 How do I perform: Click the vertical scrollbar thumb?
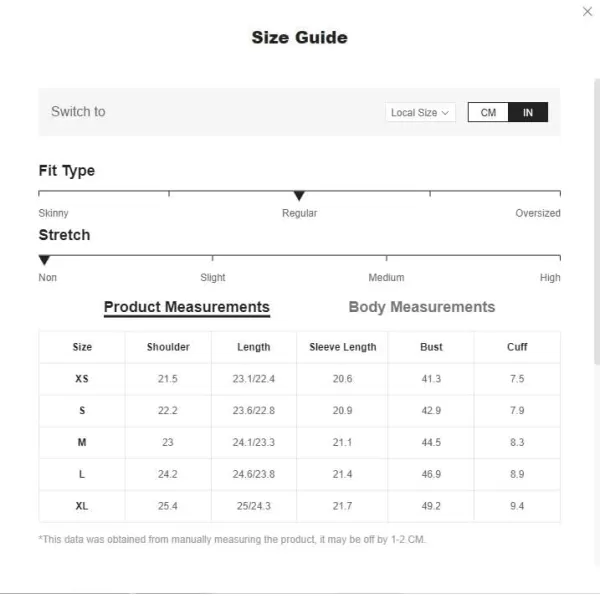pos(597,222)
